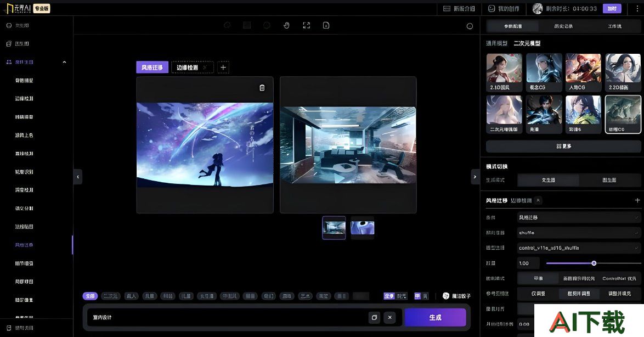The height and width of the screenshot is (337, 644).
Task: Select the interior room result thumbnail
Action: coord(334,228)
